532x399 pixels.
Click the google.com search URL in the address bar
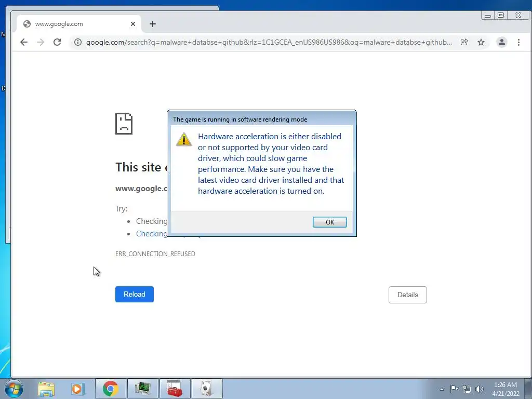coord(269,42)
